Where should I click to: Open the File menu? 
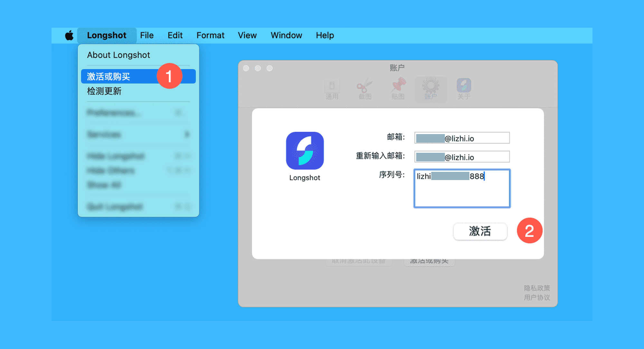147,35
